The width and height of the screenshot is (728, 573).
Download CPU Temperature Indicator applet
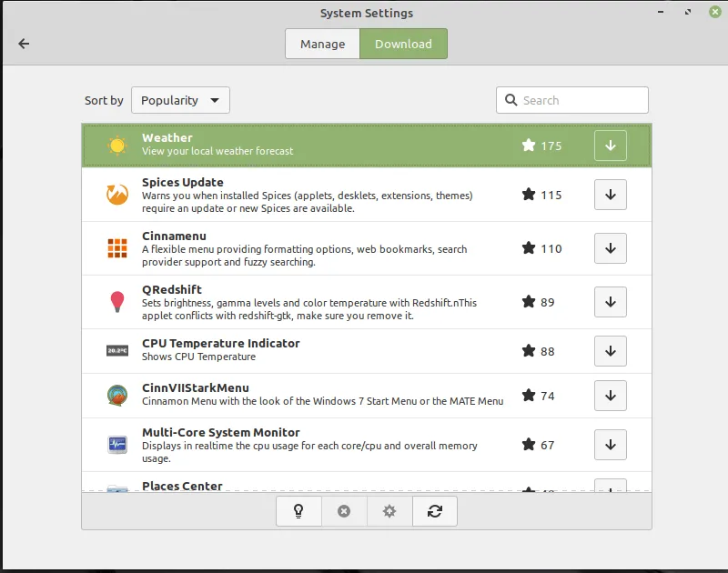point(610,350)
